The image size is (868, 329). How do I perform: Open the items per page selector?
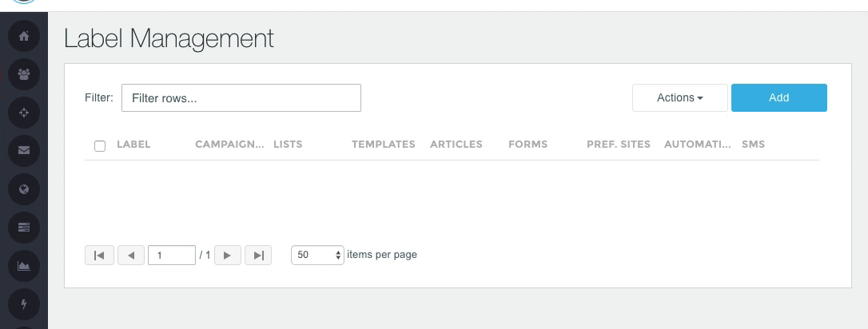coord(318,256)
